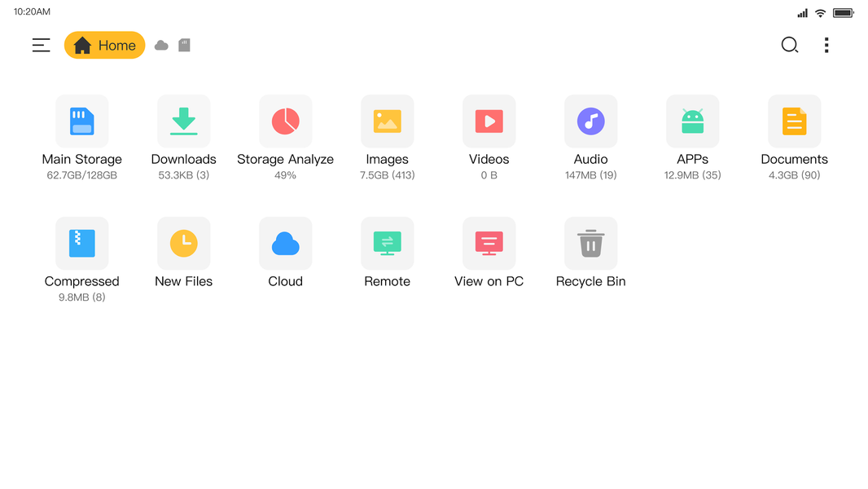Open the Documents category icon
The height and width of the screenshot is (489, 868).
tap(794, 121)
